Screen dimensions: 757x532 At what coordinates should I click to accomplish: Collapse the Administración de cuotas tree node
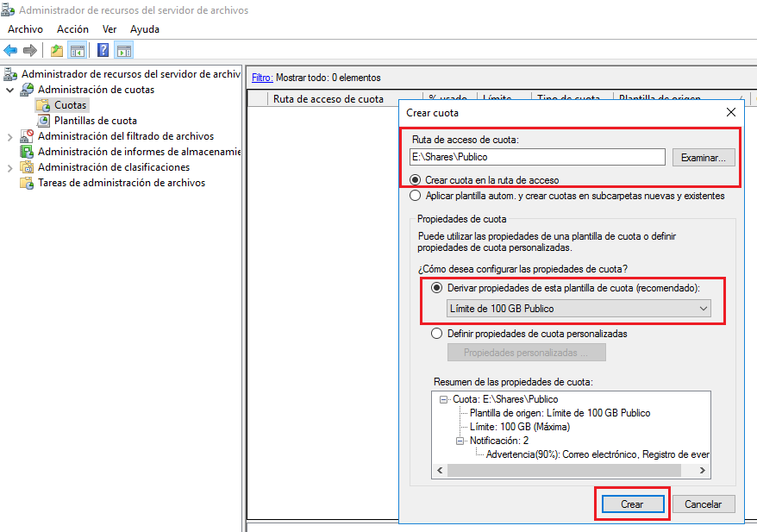tap(10, 90)
